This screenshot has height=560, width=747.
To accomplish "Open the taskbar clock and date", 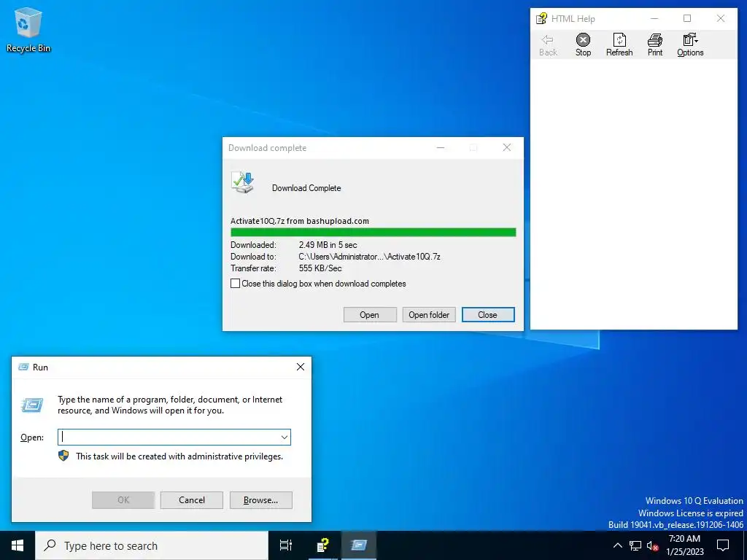I will coord(684,545).
